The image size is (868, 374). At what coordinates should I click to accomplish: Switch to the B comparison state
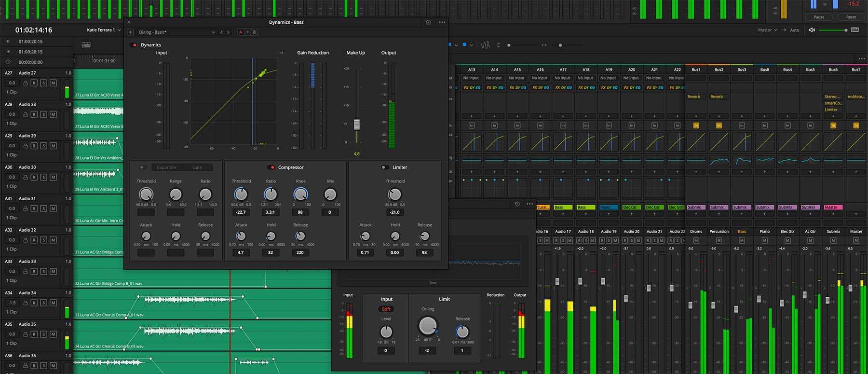coord(254,32)
